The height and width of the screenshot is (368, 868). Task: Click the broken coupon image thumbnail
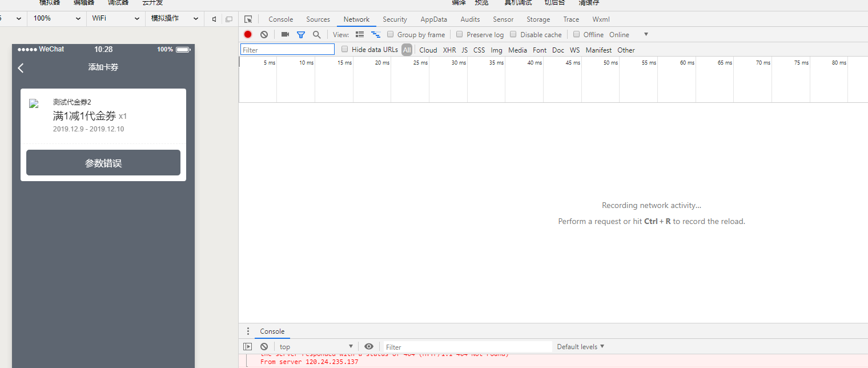pyautogui.click(x=34, y=103)
